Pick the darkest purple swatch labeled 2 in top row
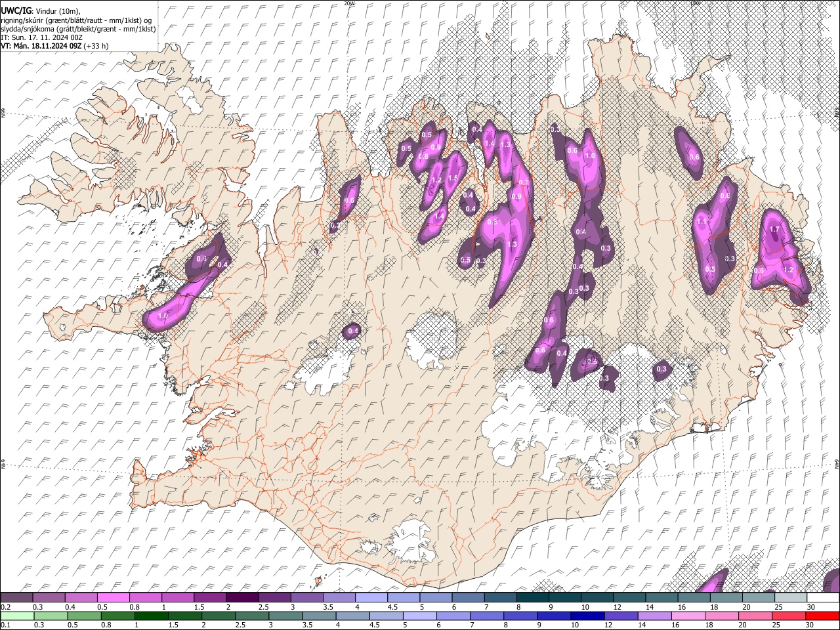The height and width of the screenshot is (630, 840). 241,598
